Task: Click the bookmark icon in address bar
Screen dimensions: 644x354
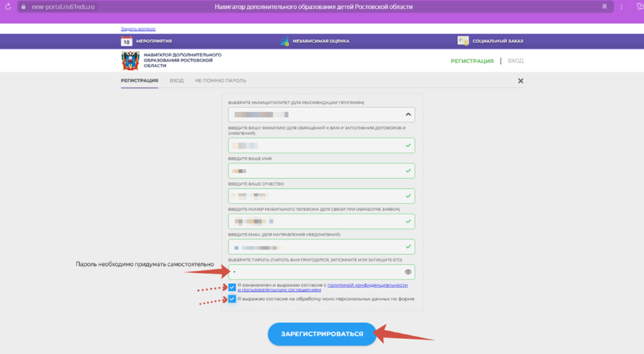Action: pos(604,6)
